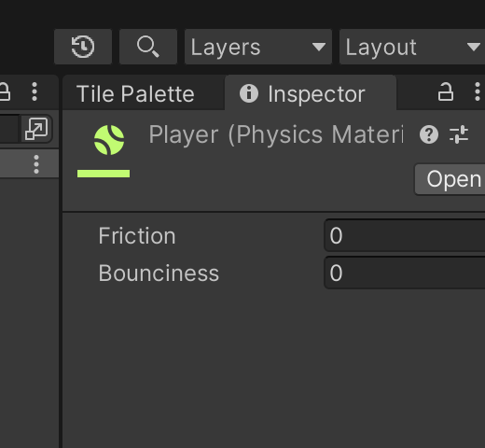
Task: Open the Undo History button
Action: 83,47
